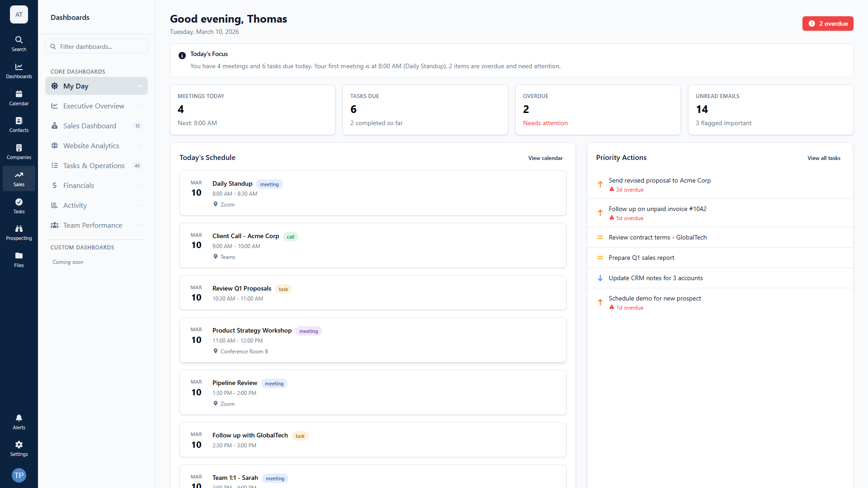Click the Today's Focus info icon
Image resolution: width=868 pixels, height=488 pixels.
[182, 56]
